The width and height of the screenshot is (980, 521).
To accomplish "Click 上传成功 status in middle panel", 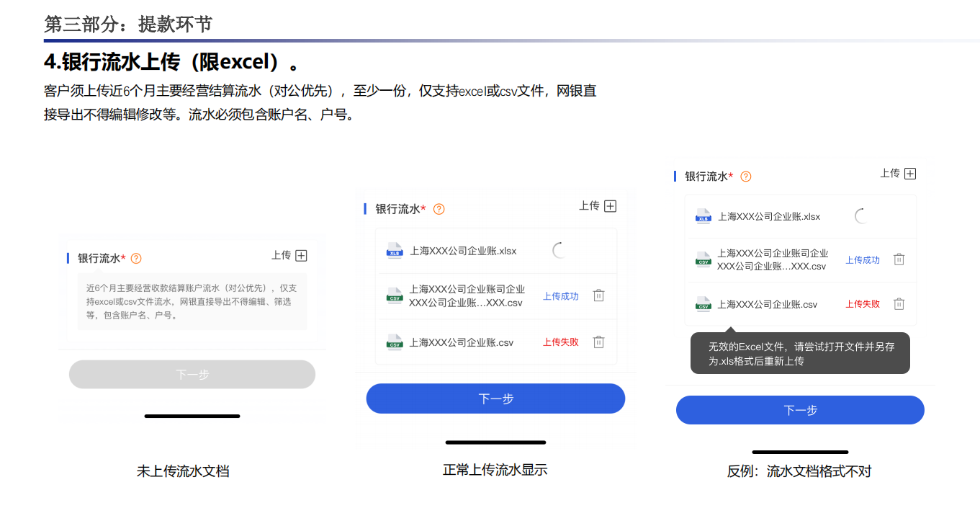I will (561, 296).
